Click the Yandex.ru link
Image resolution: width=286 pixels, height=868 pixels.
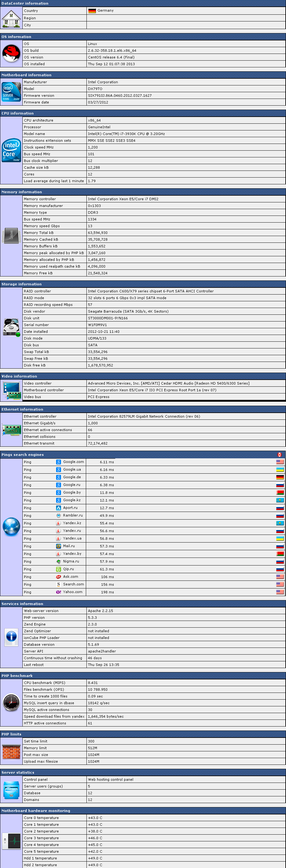pos(72,531)
